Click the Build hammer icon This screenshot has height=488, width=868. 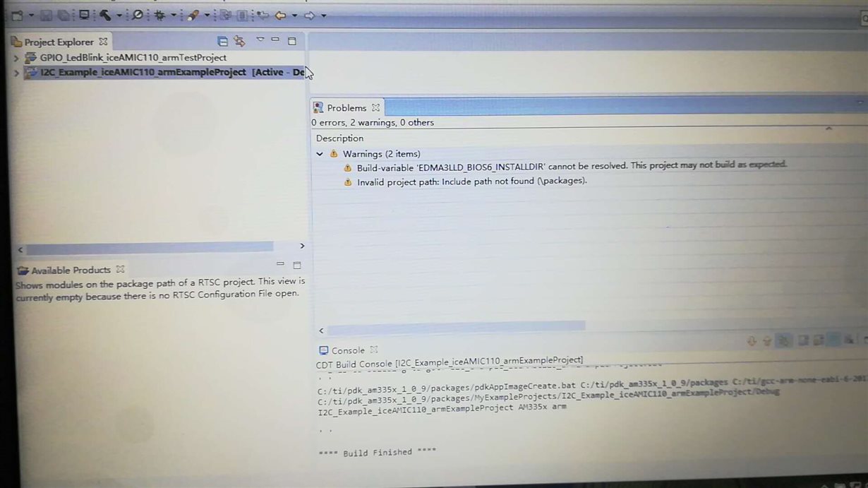coord(104,15)
